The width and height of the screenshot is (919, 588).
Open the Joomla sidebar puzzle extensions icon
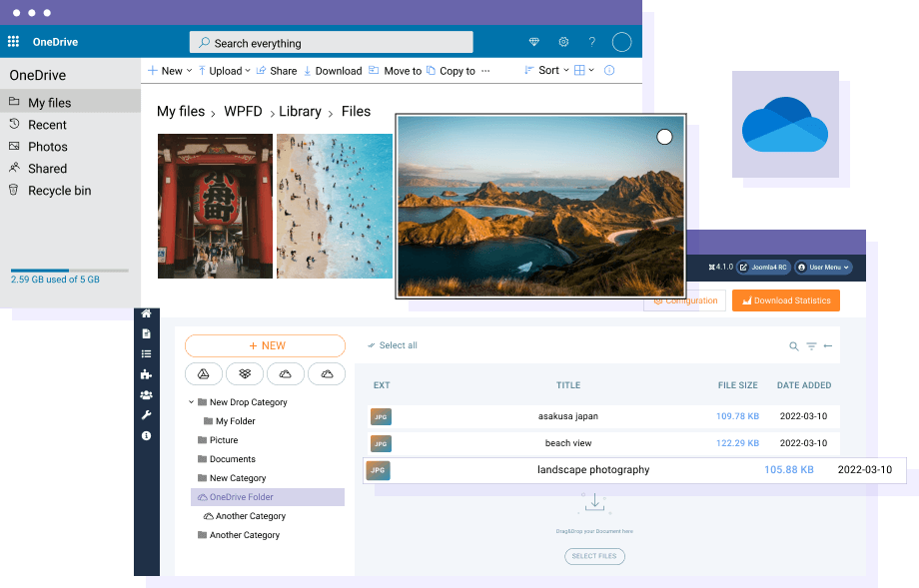click(147, 374)
